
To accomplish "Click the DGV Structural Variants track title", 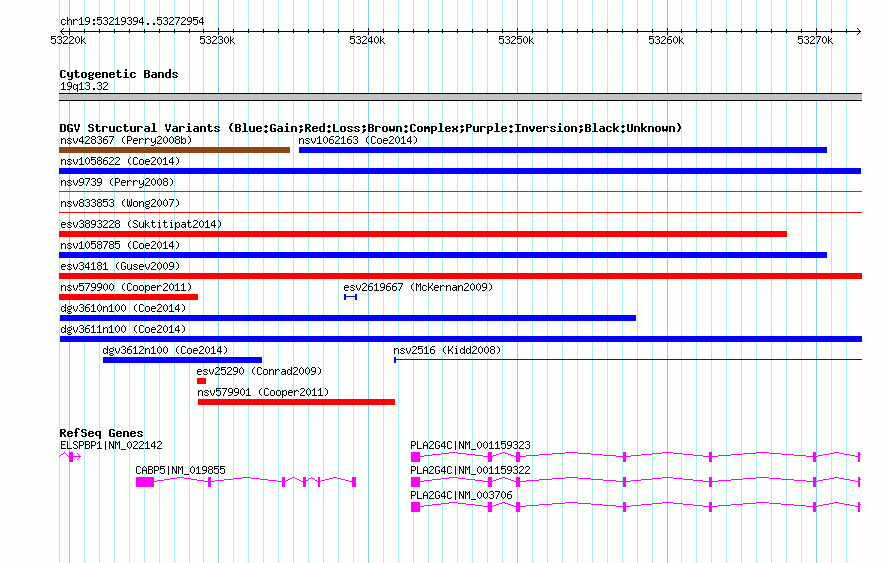I will (x=371, y=128).
